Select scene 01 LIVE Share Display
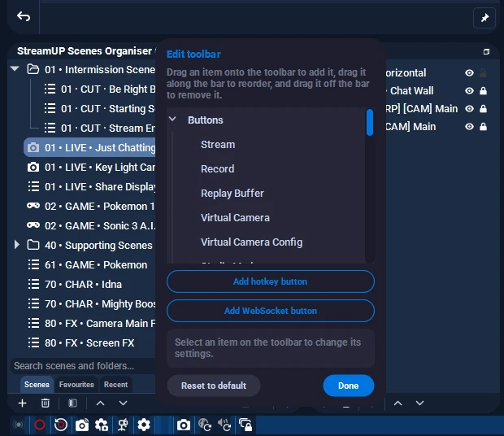The image size is (504, 436). coord(91,187)
